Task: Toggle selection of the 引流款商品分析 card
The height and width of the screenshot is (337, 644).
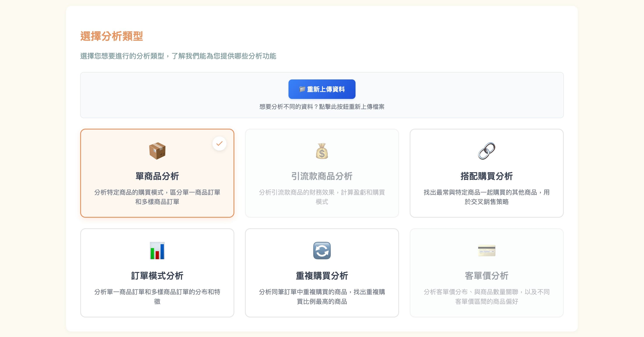Action: tap(322, 174)
